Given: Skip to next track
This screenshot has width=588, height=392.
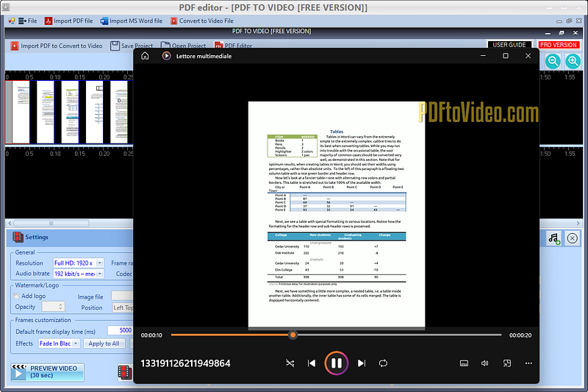Looking at the screenshot, I should [362, 363].
